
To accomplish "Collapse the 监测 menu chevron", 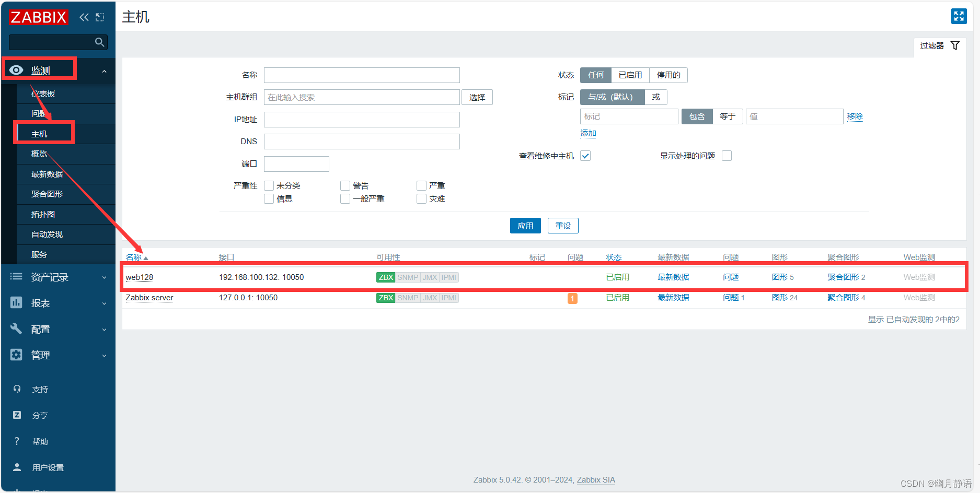I will click(104, 71).
